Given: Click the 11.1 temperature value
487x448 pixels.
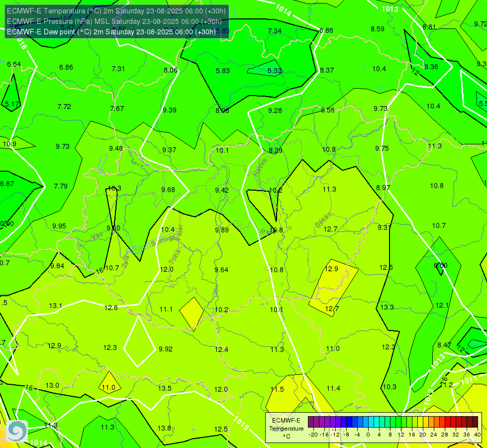Looking at the screenshot, I should 166,309.
